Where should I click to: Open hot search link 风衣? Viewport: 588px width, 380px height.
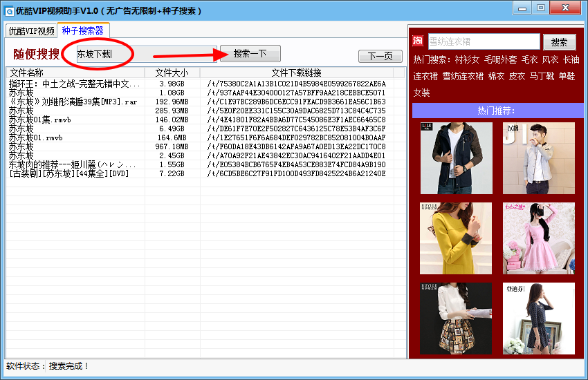pos(550,59)
